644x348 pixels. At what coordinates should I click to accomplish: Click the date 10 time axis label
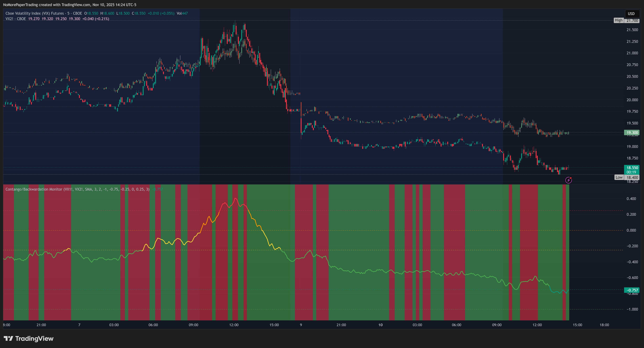point(381,325)
